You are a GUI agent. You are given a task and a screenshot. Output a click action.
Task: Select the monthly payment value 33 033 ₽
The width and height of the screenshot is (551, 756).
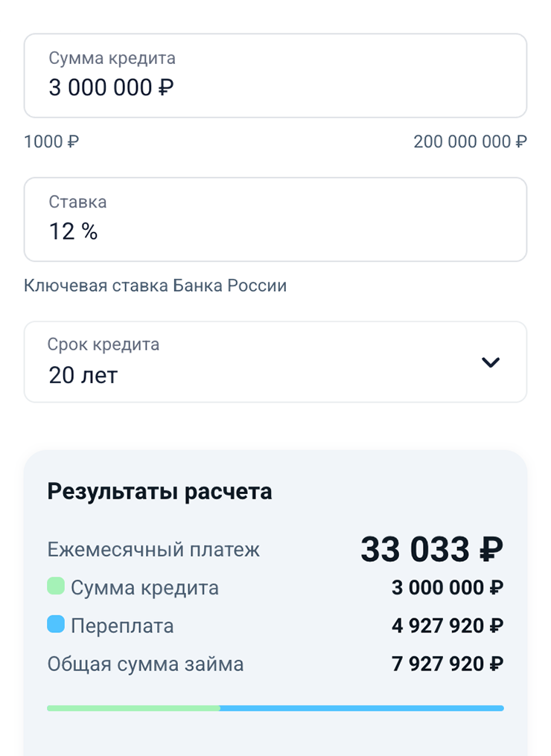coord(432,551)
